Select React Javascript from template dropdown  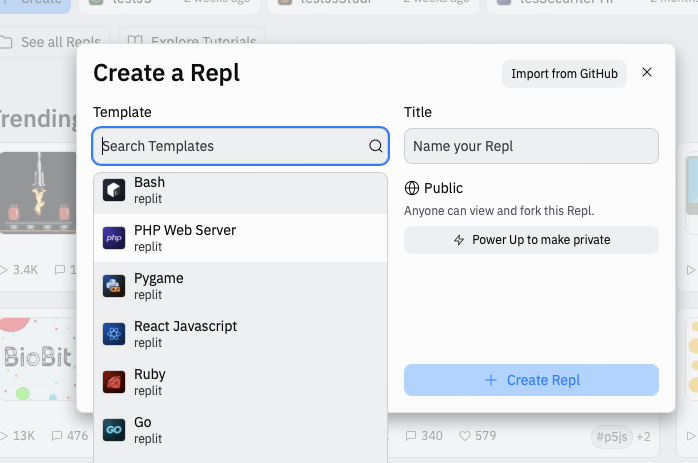185,326
